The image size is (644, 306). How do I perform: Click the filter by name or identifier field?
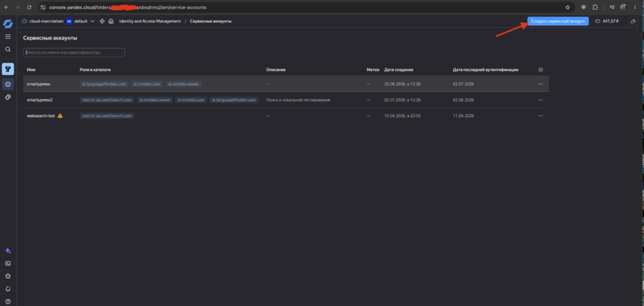(74, 53)
